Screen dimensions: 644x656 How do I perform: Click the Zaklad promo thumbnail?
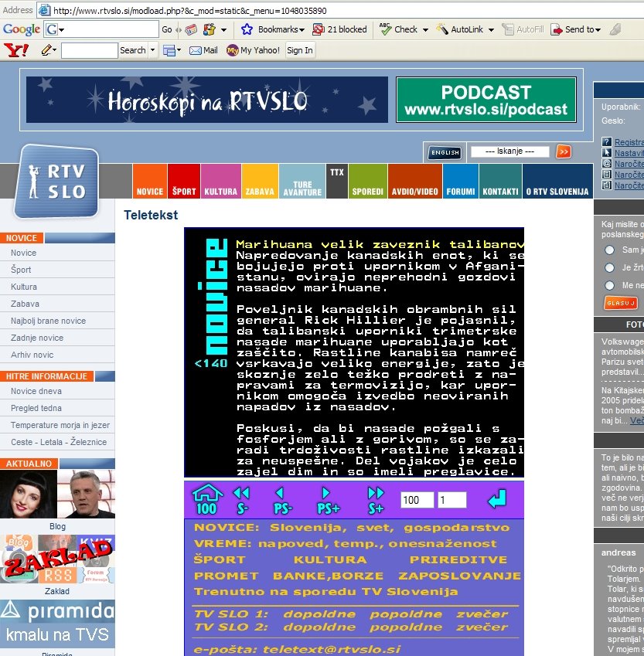click(x=57, y=559)
